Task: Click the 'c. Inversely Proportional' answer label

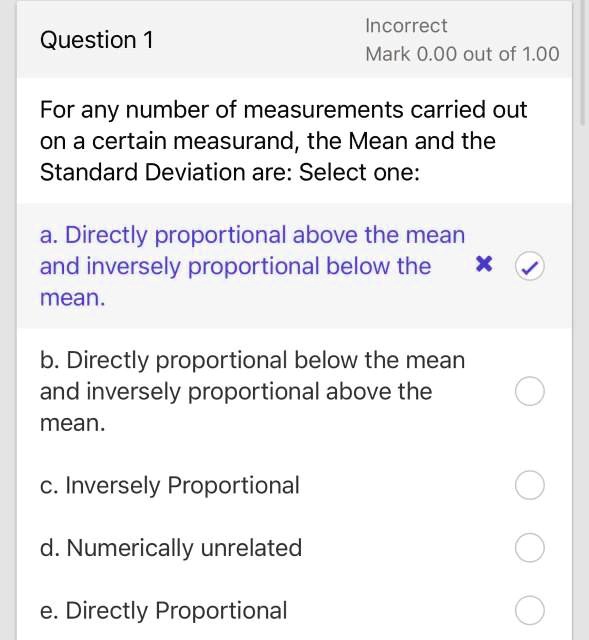Action: [x=170, y=486]
